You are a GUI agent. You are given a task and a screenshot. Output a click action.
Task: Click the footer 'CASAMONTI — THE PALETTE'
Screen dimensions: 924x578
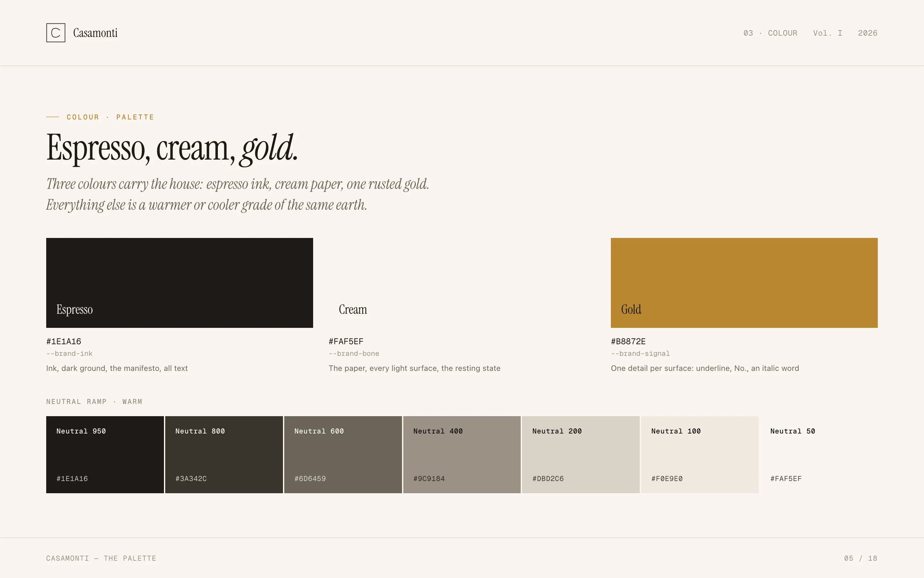(101, 558)
